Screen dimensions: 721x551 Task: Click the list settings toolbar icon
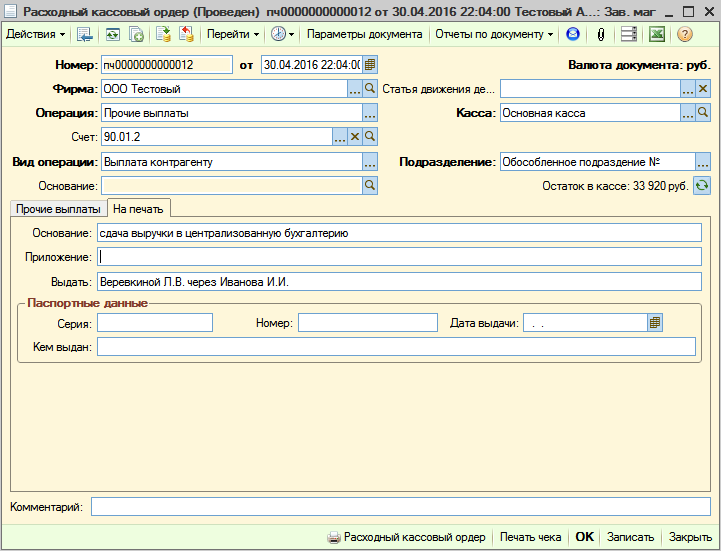629,34
